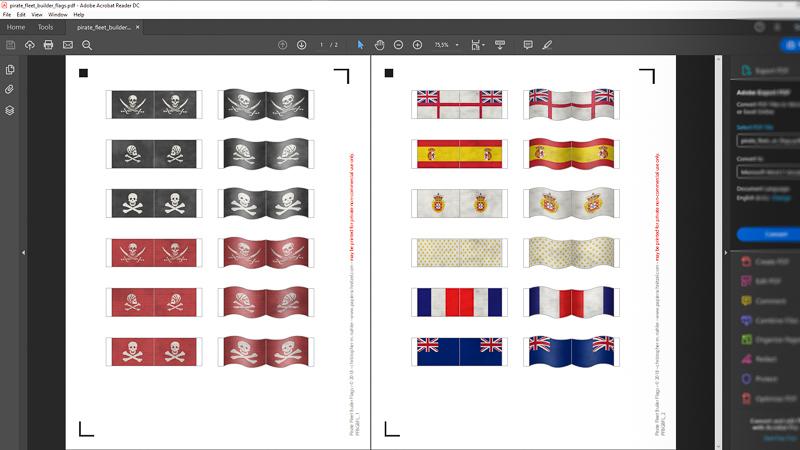Click the blue Share button in the top right

[x=790, y=45]
